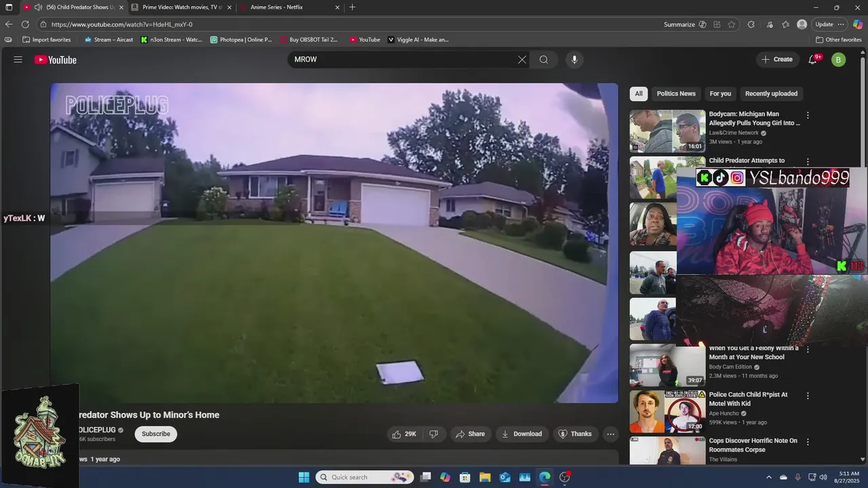Screen dimensions: 868x488
Task: Open the browser Extensions puzzle icon
Action: pos(751,24)
